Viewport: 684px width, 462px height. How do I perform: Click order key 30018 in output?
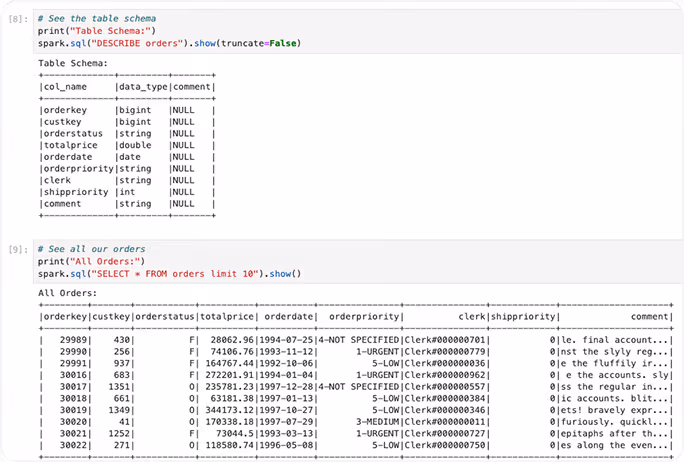click(x=73, y=398)
